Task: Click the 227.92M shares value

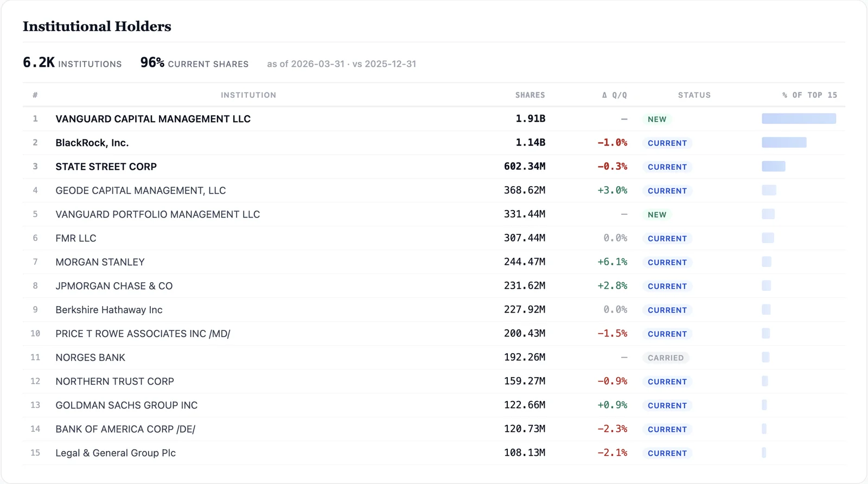Action: click(x=525, y=310)
